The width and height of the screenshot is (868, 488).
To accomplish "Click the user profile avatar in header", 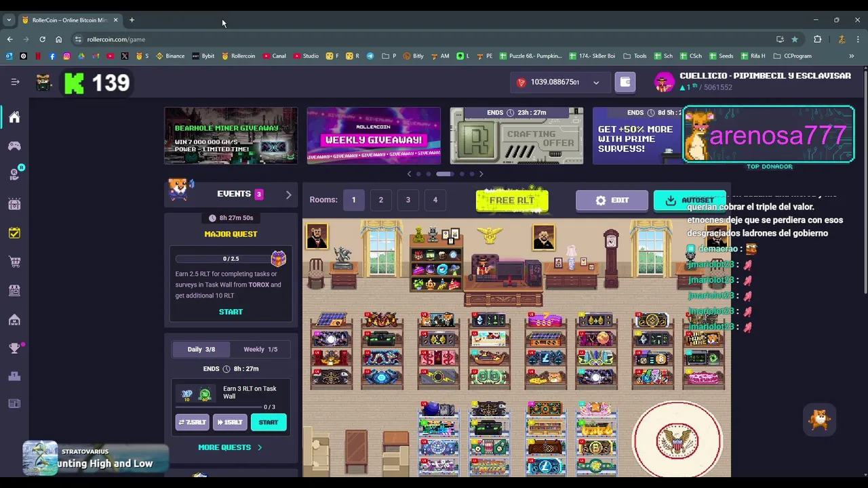I will pyautogui.click(x=664, y=82).
